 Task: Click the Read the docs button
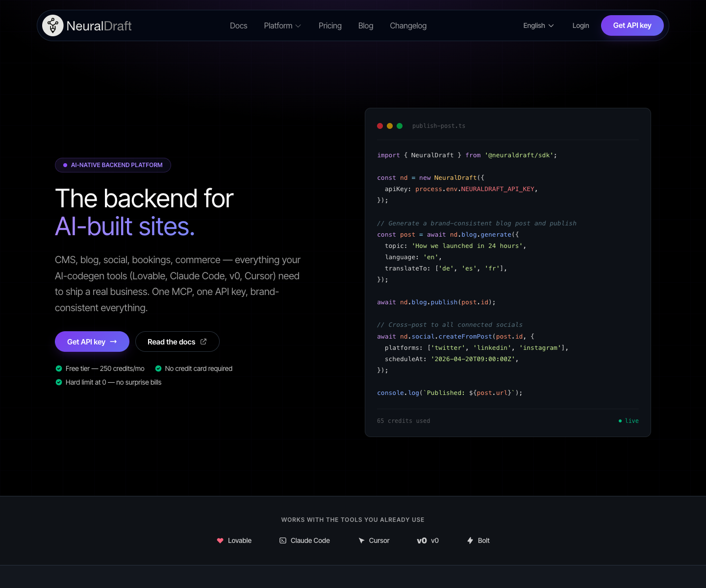click(177, 342)
